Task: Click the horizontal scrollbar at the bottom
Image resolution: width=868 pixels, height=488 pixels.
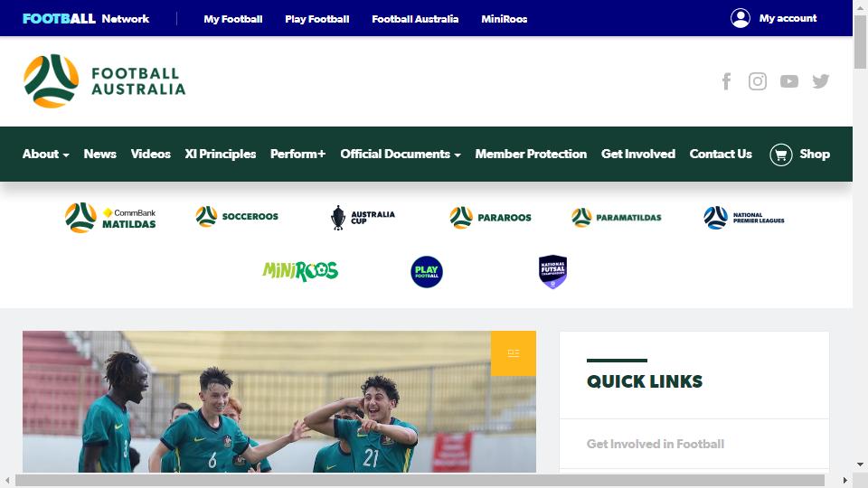Action: click(420, 480)
